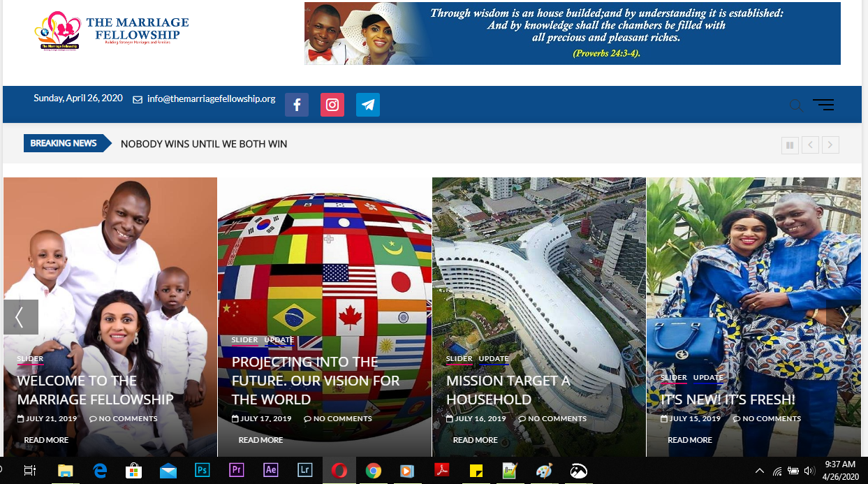Show next breaking news item
Viewport: 868px width, 484px height.
[x=830, y=145]
